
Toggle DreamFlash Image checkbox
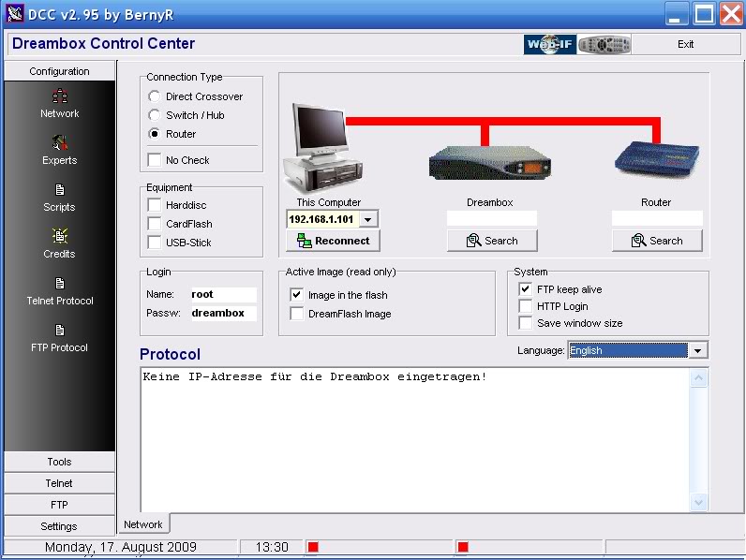pyautogui.click(x=297, y=314)
